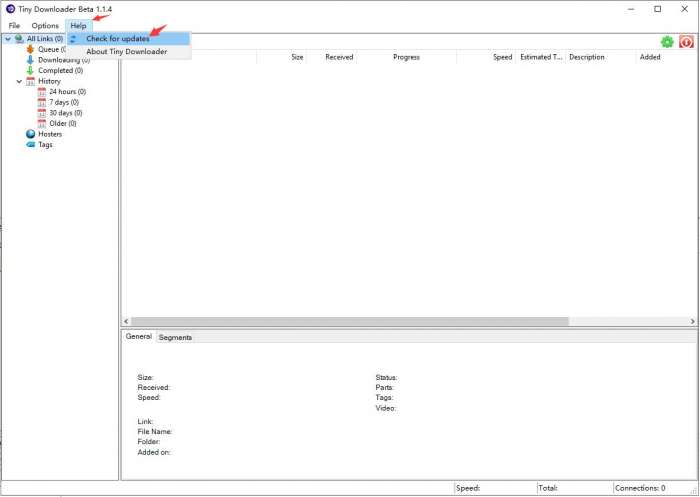This screenshot has width=700, height=497.
Task: Switch to the Segments tab
Action: tap(175, 338)
